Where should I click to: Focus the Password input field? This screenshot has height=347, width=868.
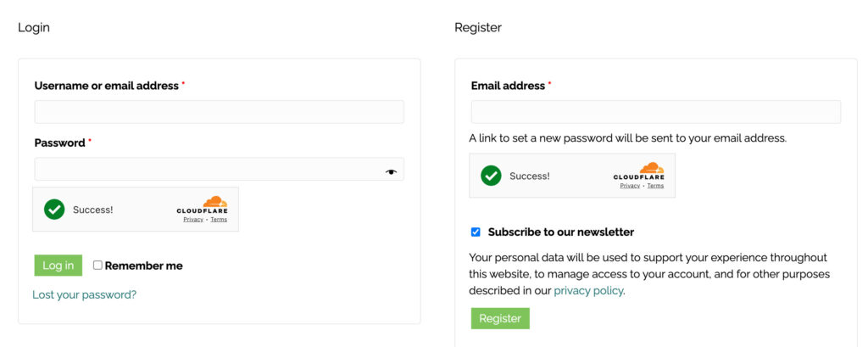208,169
